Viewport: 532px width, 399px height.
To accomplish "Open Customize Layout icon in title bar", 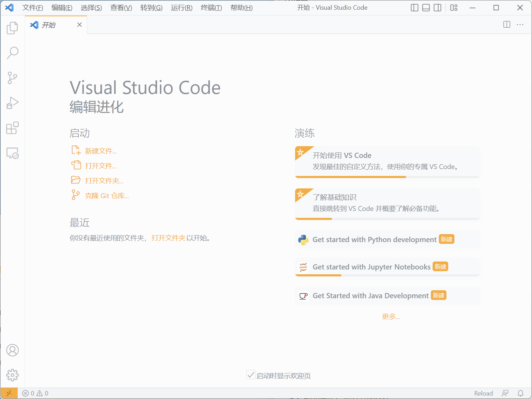I will click(454, 8).
